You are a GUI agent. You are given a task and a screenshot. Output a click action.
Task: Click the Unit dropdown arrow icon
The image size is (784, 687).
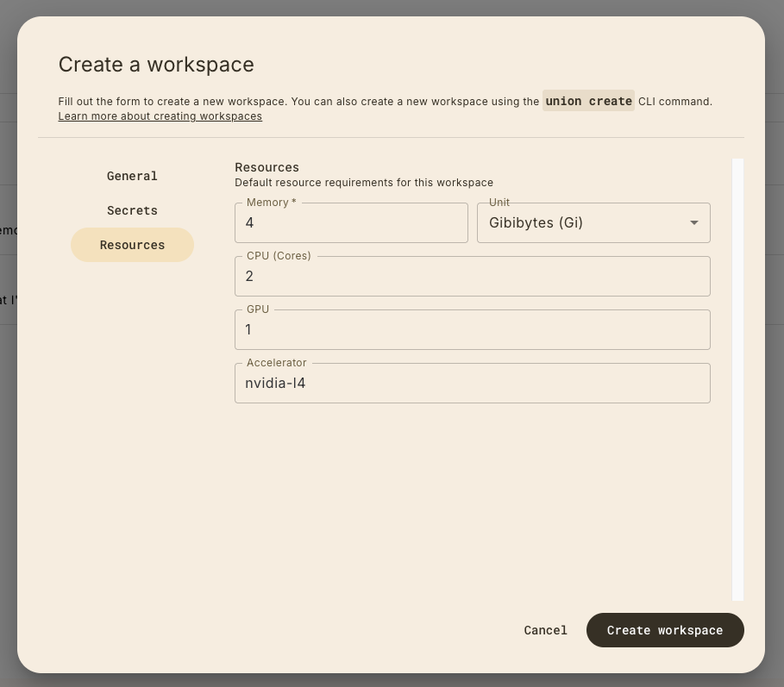[693, 223]
